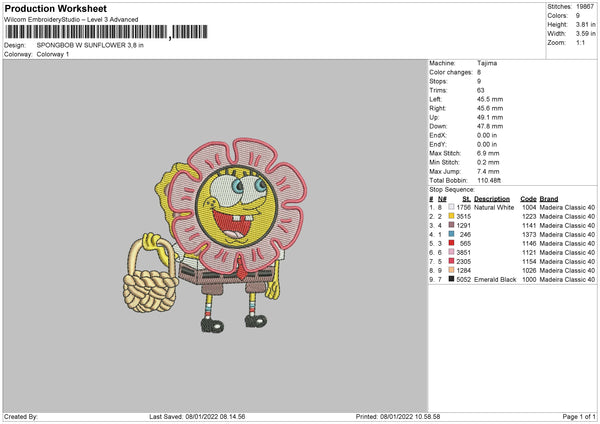The width and height of the screenshot is (600, 424).
Task: Click the Stitches value 19867
Action: point(585,7)
